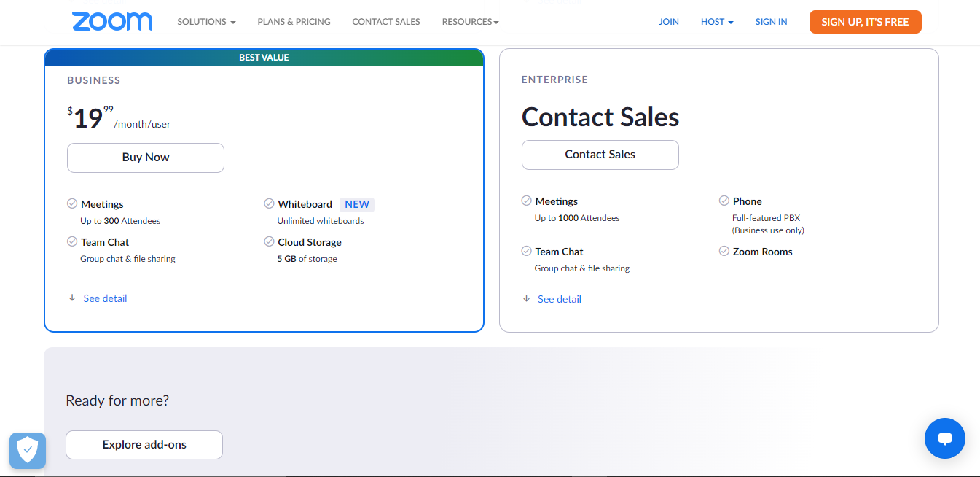The image size is (980, 477).
Task: Click the large Contact Sales heading text
Action: pyautogui.click(x=600, y=117)
